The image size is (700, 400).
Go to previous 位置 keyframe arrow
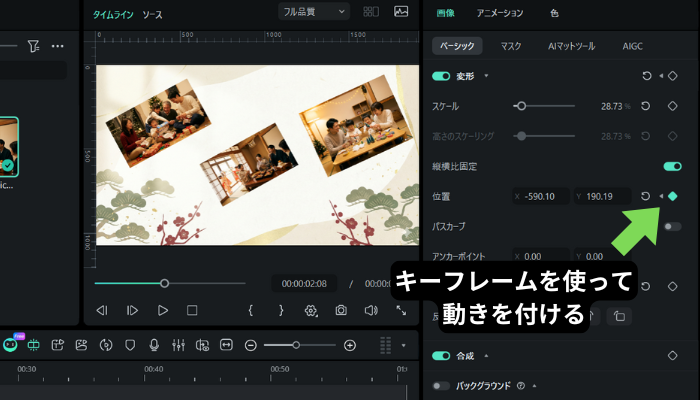pyautogui.click(x=661, y=196)
